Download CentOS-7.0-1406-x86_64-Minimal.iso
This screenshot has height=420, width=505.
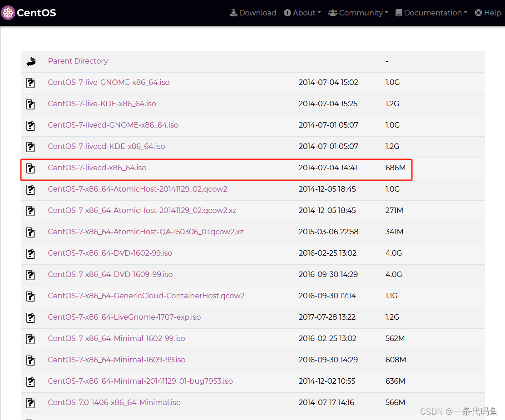pyautogui.click(x=114, y=402)
